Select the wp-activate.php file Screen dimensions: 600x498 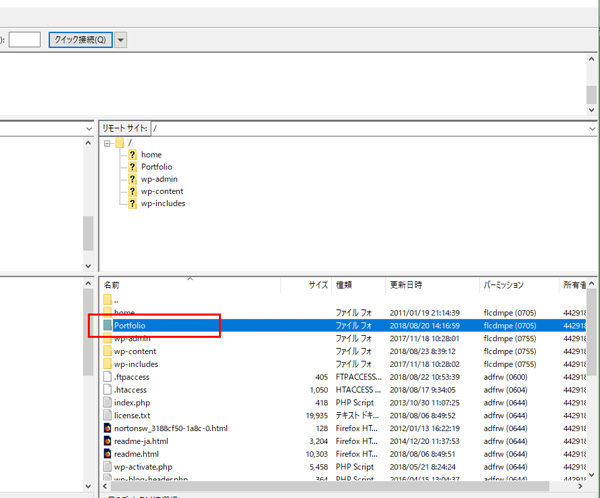tap(143, 467)
